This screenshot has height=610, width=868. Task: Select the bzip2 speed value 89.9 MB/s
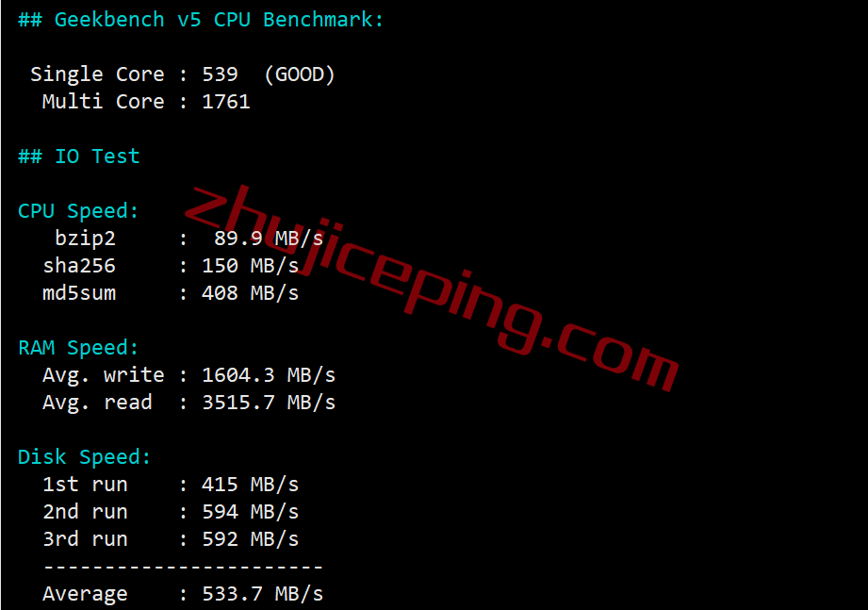(269, 239)
